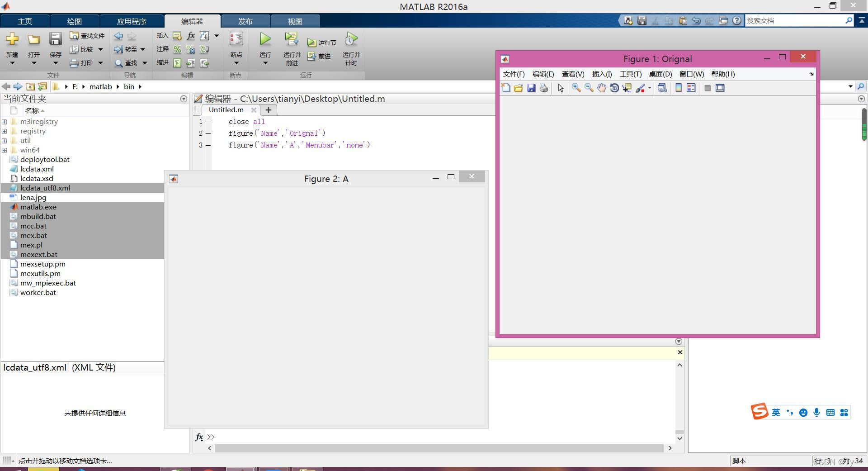Click the fx insert function icon in the ribbon
The image size is (868, 471).
191,36
